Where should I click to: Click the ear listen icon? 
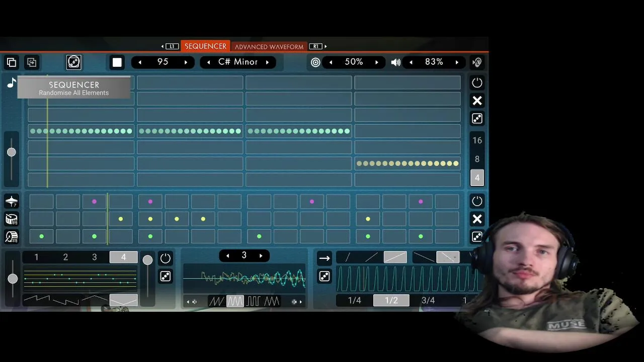[477, 62]
